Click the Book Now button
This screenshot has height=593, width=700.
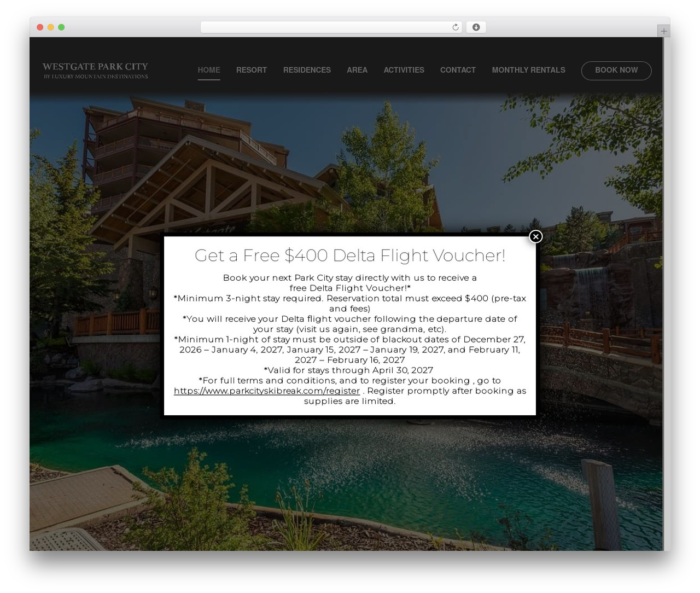tap(616, 71)
